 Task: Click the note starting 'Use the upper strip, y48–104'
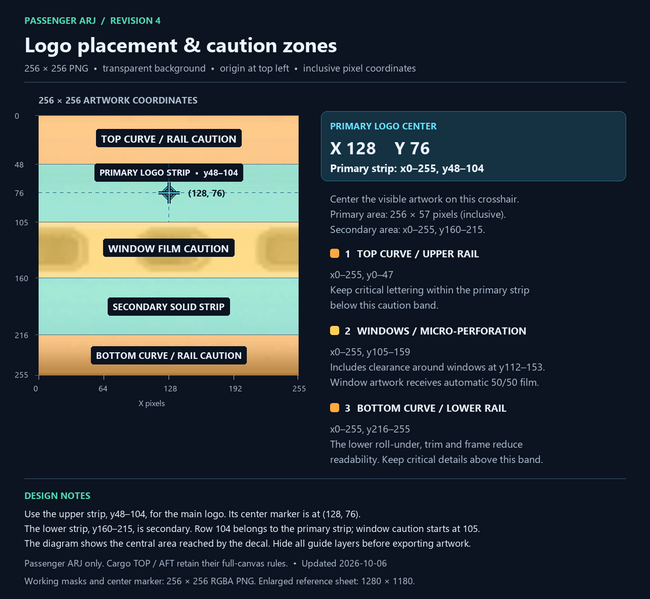coord(192,514)
